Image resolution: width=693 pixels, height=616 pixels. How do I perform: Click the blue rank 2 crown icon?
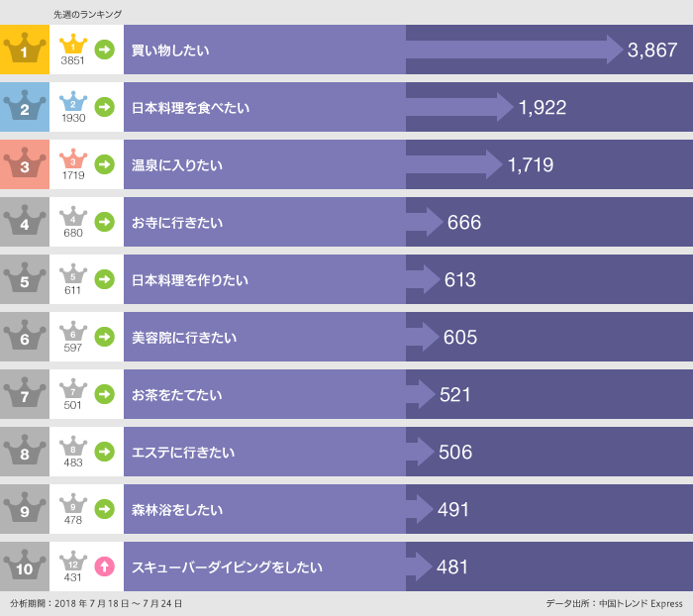pos(24,107)
